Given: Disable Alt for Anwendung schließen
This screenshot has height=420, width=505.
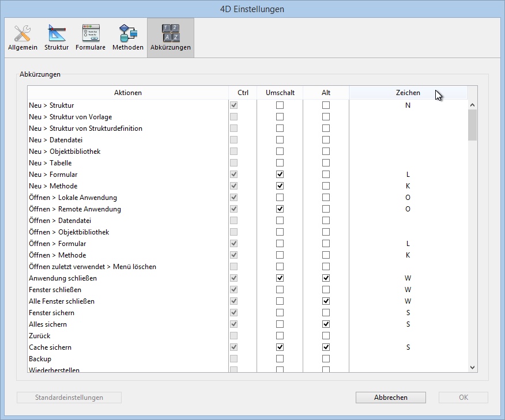Looking at the screenshot, I should [x=326, y=278].
